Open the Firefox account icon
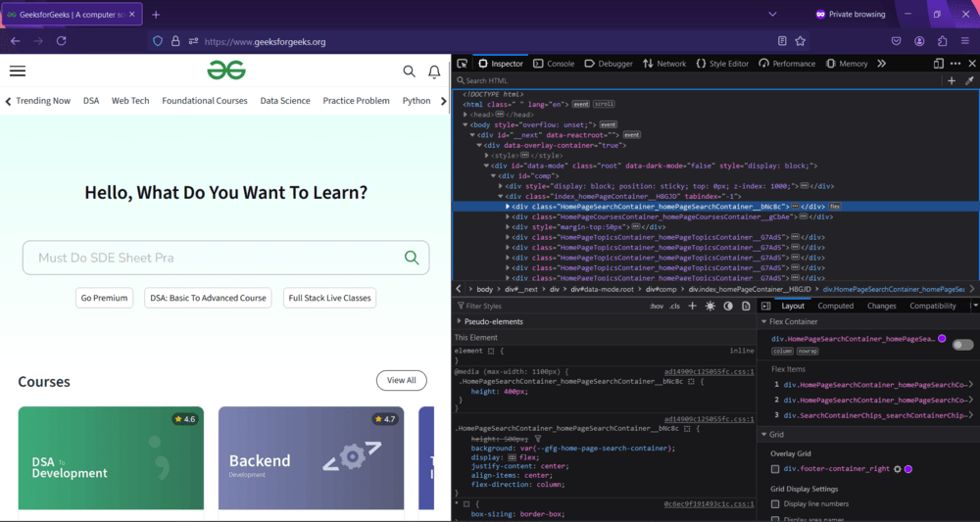980x522 pixels. 919,41
